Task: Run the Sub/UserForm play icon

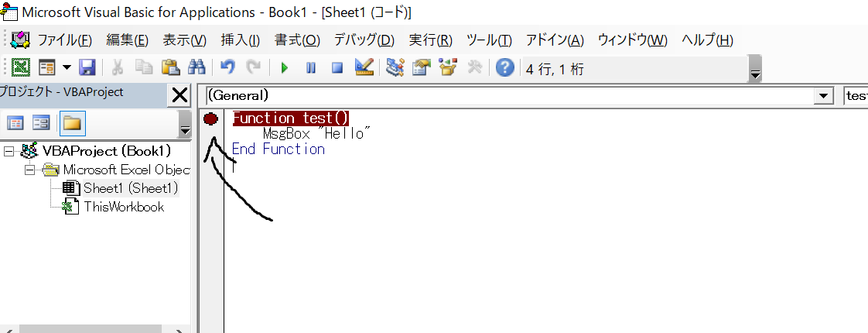Action: 285,68
